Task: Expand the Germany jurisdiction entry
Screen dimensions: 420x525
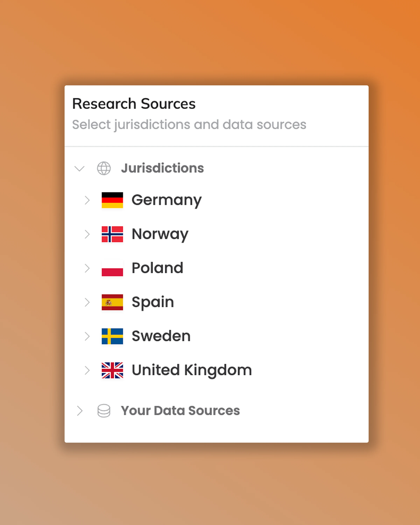Action: (x=87, y=200)
